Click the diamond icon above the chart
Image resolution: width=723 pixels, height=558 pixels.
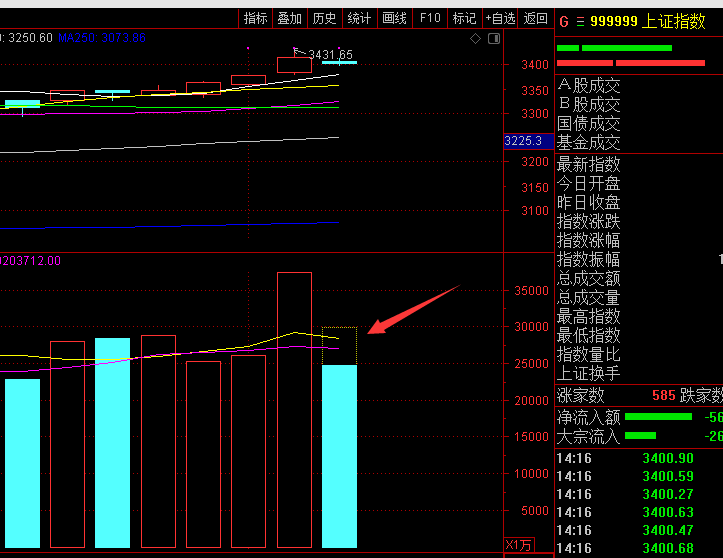(x=476, y=38)
